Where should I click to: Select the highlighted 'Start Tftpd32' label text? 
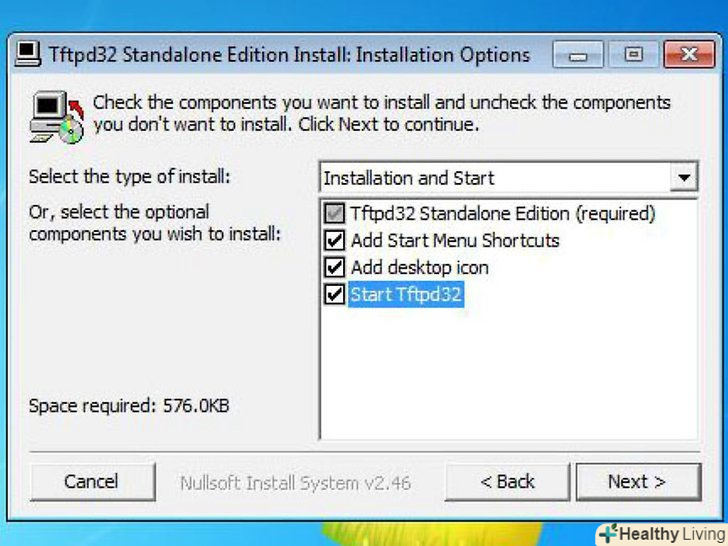(x=406, y=295)
